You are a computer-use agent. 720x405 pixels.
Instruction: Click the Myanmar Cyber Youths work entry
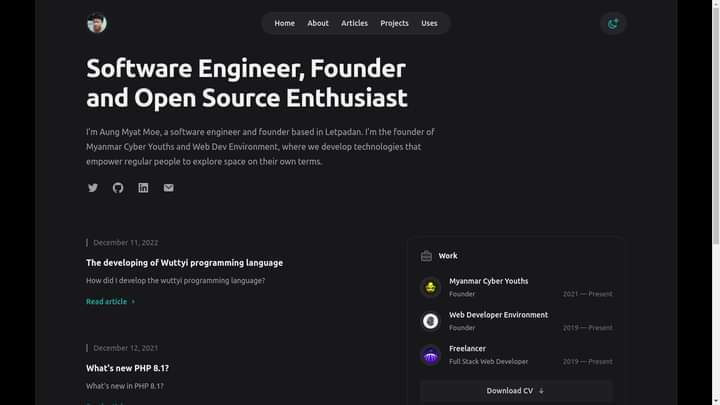[488, 281]
